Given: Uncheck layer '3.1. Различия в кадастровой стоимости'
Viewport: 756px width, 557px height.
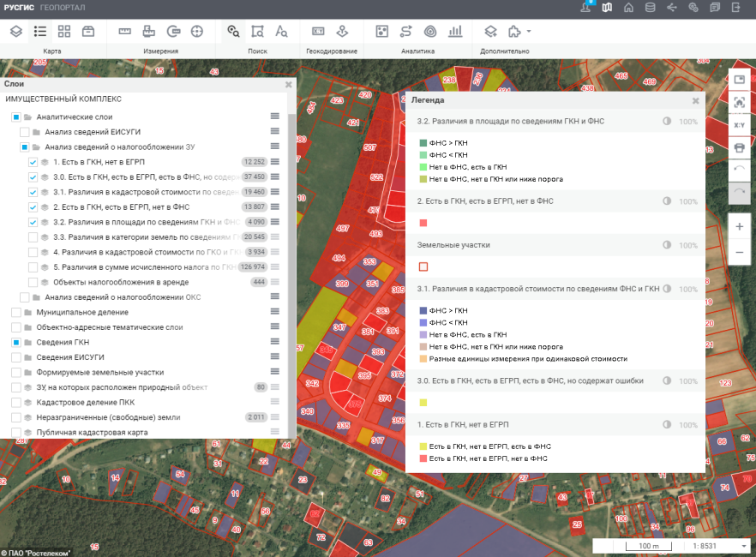Looking at the screenshot, I should [x=33, y=192].
